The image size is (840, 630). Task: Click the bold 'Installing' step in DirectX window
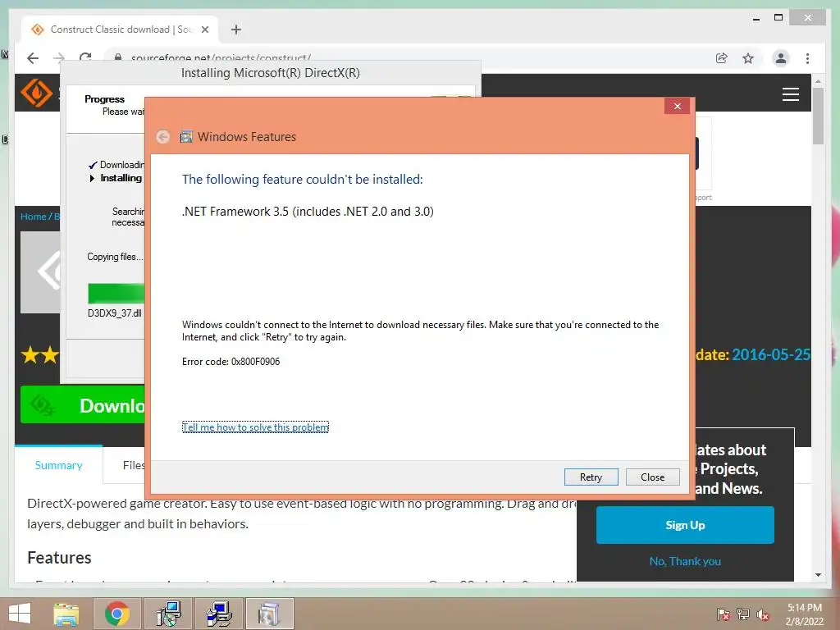pos(121,178)
